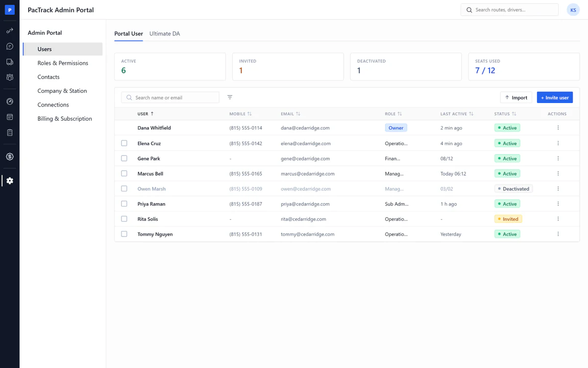Image resolution: width=588 pixels, height=368 pixels.
Task: Select the checkbox for Tommy Nguyen
Action: click(x=124, y=234)
